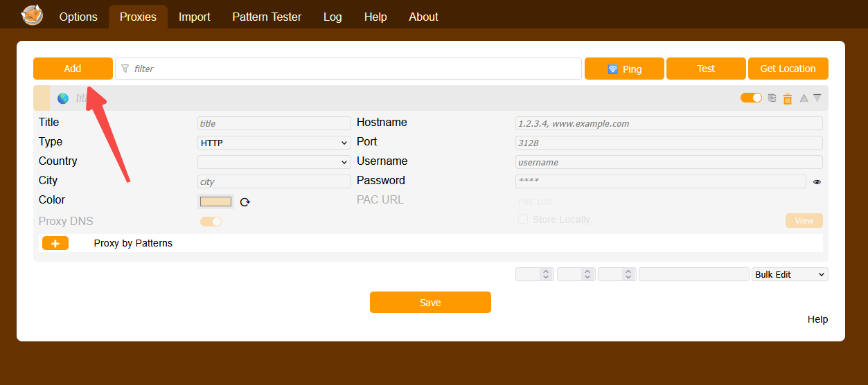The width and height of the screenshot is (868, 385).
Task: Move proxy up with up triangle
Action: coord(804,98)
